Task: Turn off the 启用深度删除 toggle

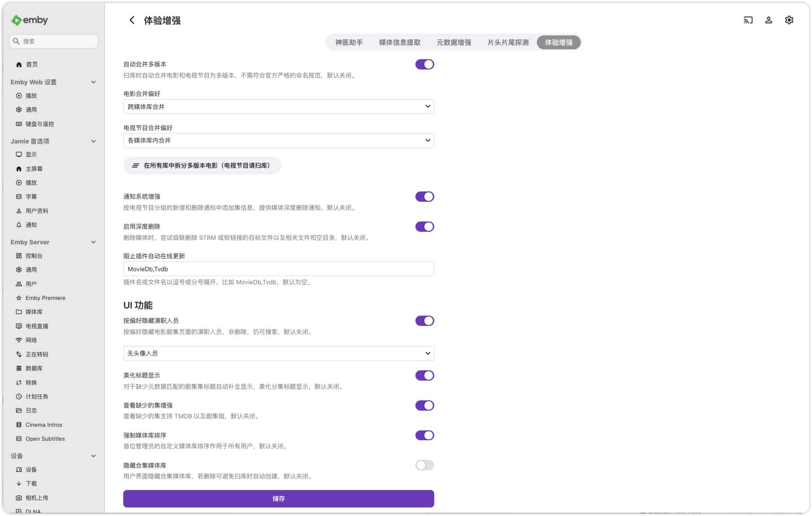Action: pos(424,227)
